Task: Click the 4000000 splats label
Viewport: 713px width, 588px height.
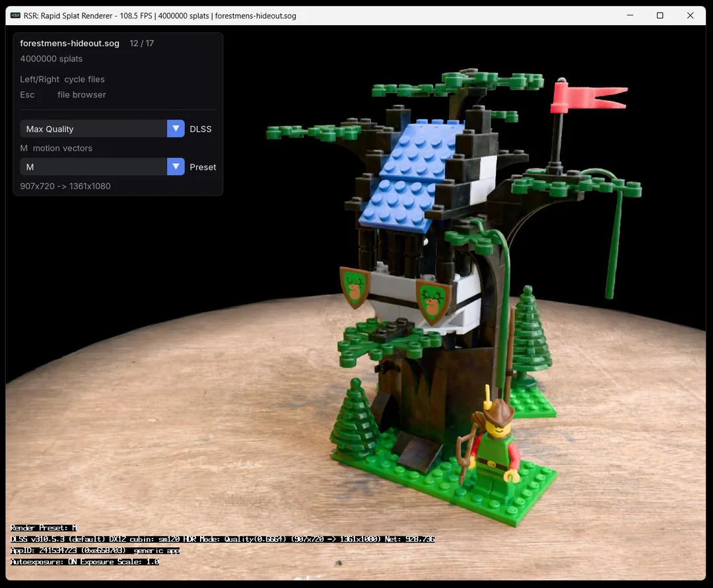Action: [51, 59]
